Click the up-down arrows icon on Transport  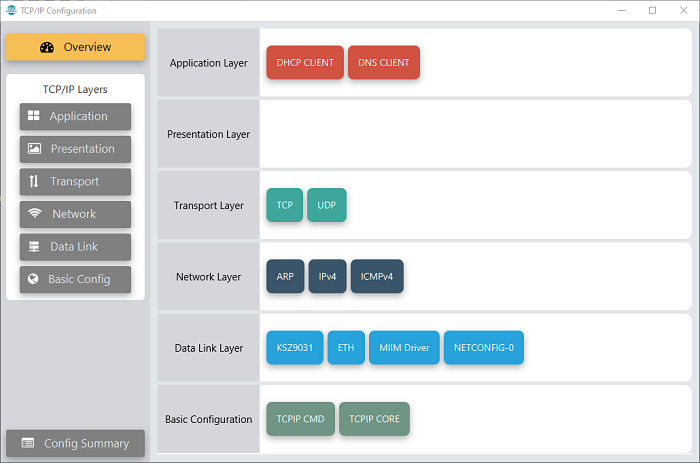[34, 181]
